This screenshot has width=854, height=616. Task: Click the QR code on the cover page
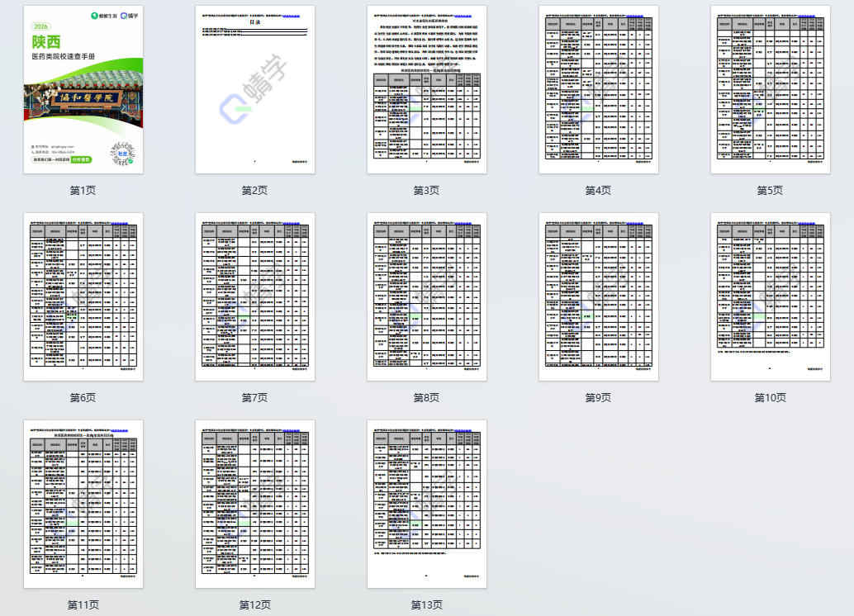[122, 153]
